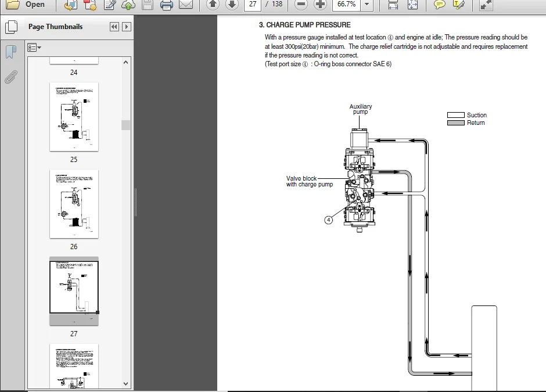The height and width of the screenshot is (392, 546).
Task: Open the Bookmarks panel icon
Action: click(x=11, y=52)
